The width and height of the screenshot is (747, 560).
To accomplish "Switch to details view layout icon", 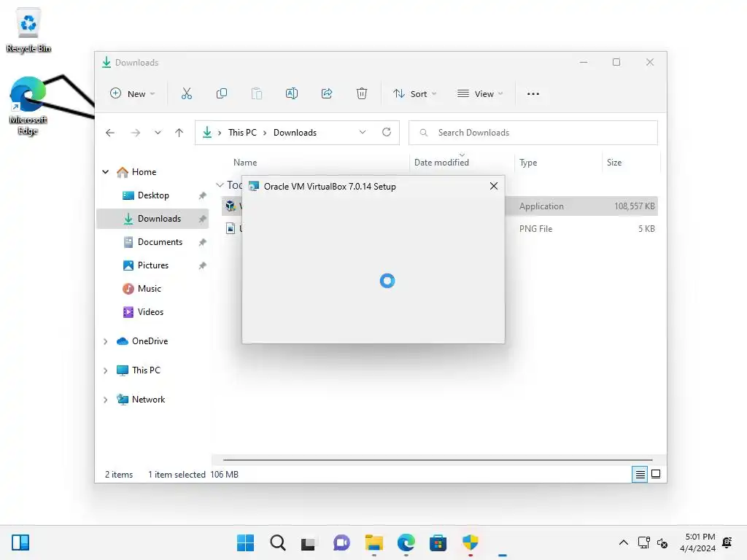I will tap(640, 474).
